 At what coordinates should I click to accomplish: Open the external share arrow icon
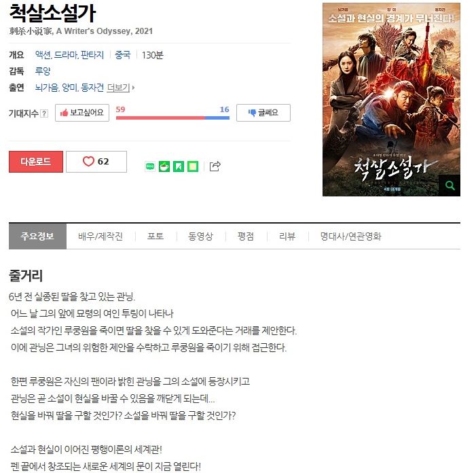click(x=215, y=167)
